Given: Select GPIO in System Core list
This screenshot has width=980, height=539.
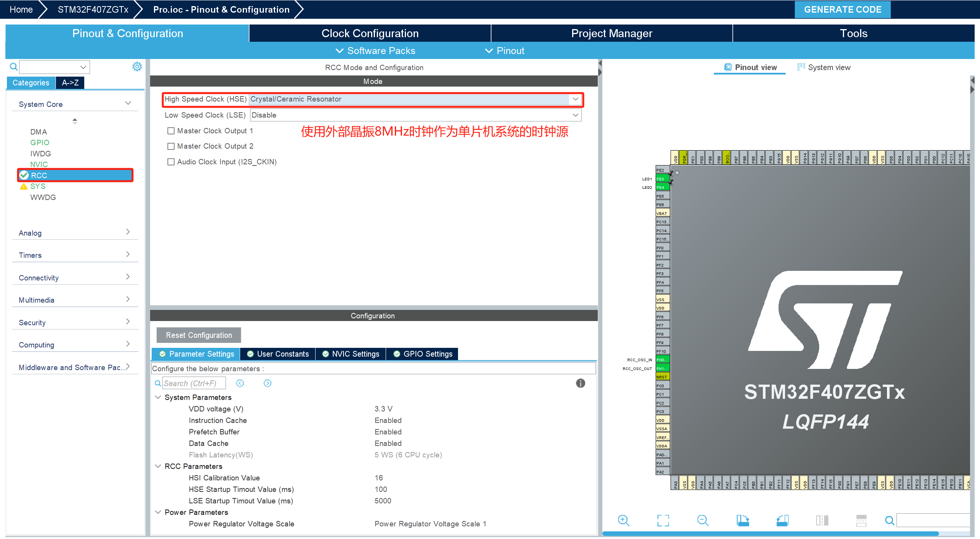Looking at the screenshot, I should point(40,143).
